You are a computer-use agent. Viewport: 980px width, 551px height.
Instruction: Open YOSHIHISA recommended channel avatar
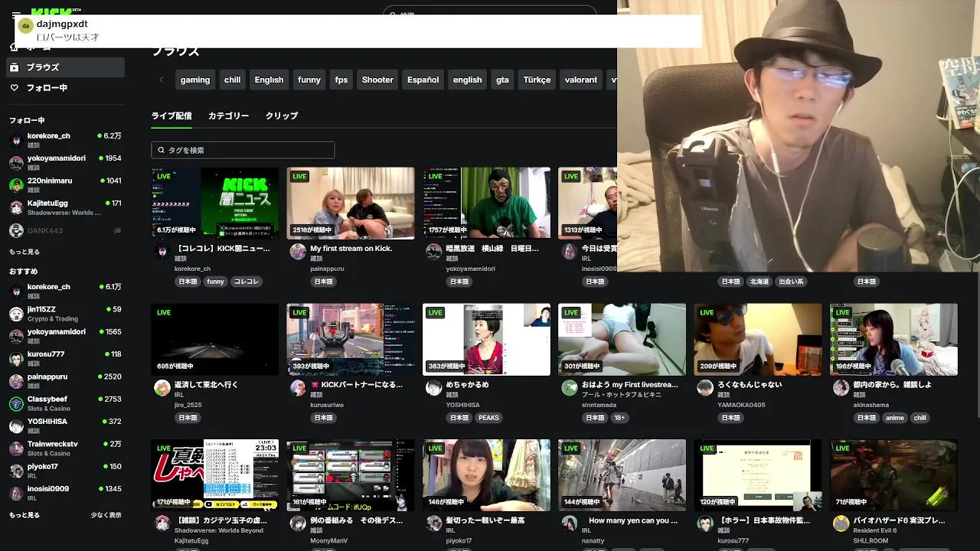pyautogui.click(x=15, y=426)
